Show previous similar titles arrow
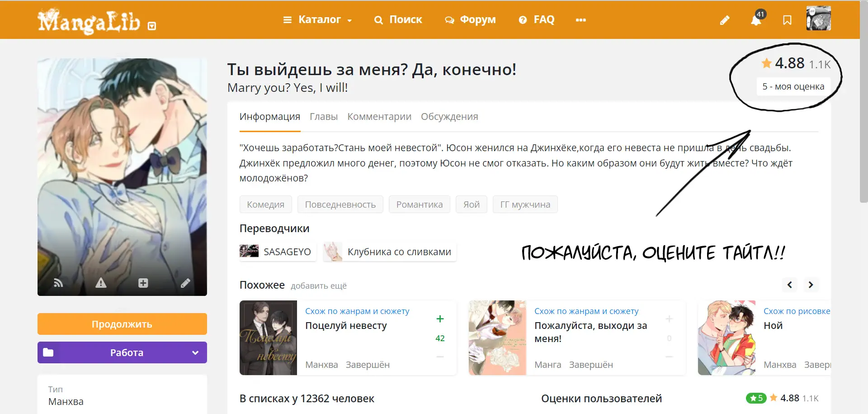Screen dimensions: 868x414 tap(790, 285)
